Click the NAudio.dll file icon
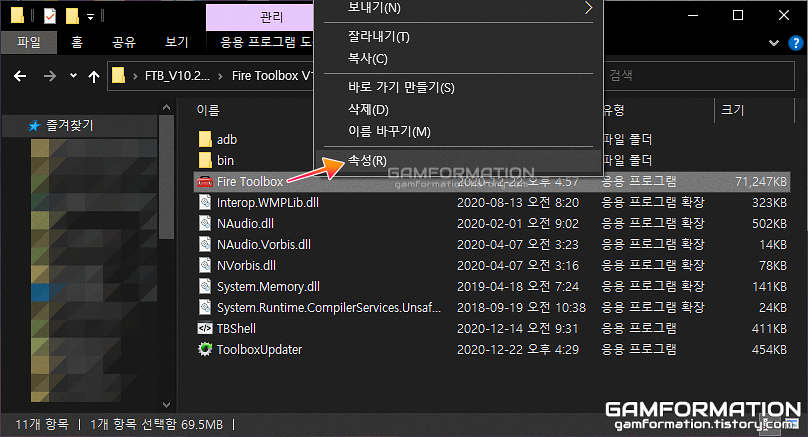The width and height of the screenshot is (808, 437). (x=205, y=223)
